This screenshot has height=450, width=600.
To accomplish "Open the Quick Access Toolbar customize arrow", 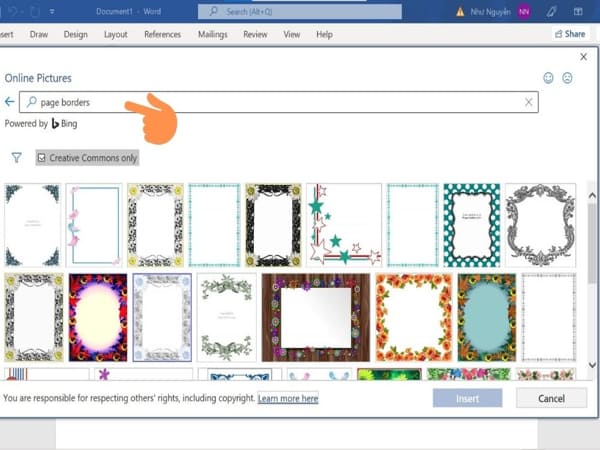I will tap(52, 12).
